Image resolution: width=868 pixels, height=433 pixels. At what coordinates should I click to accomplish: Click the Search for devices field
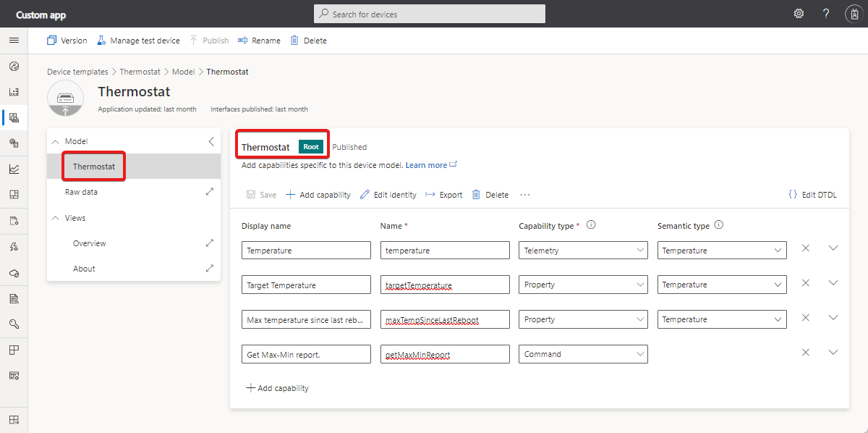point(430,14)
